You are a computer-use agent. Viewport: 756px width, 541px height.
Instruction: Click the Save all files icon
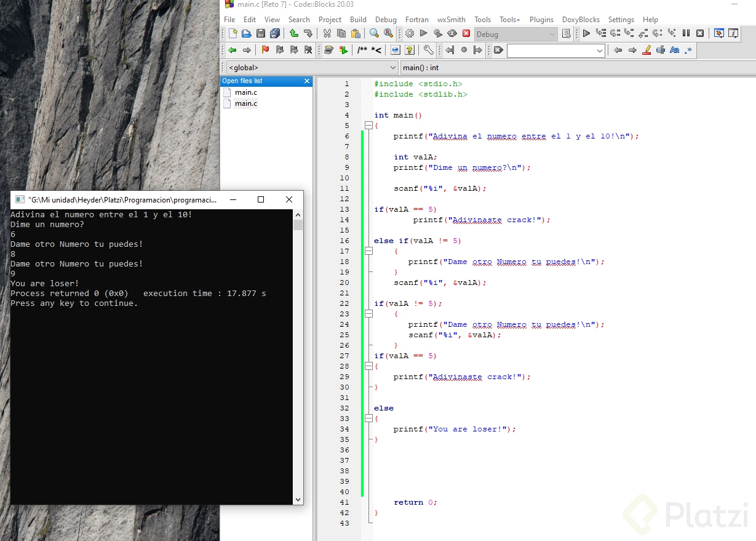275,34
